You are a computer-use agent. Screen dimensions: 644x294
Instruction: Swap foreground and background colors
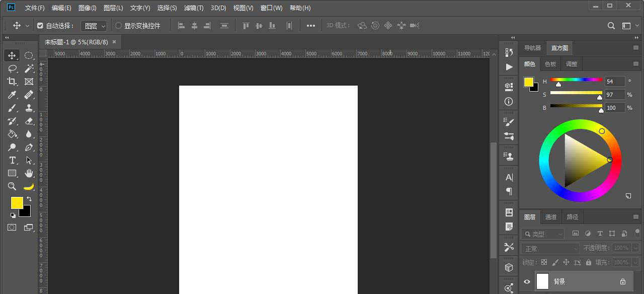(29, 199)
